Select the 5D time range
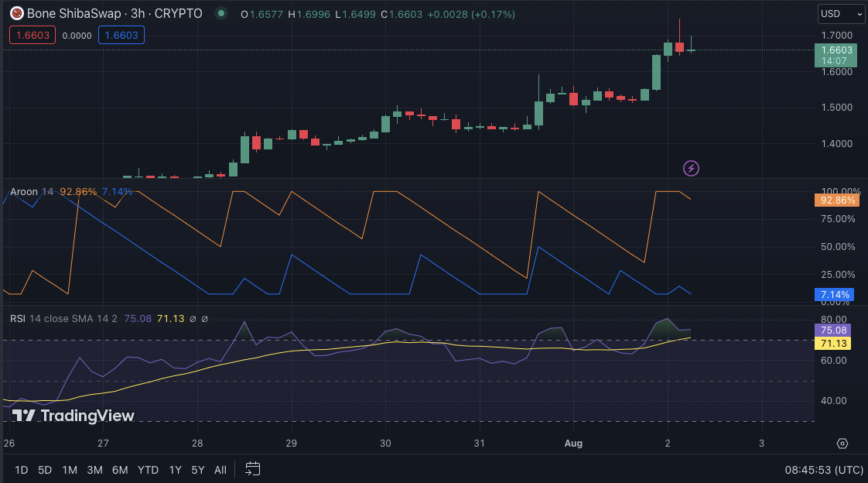 45,470
